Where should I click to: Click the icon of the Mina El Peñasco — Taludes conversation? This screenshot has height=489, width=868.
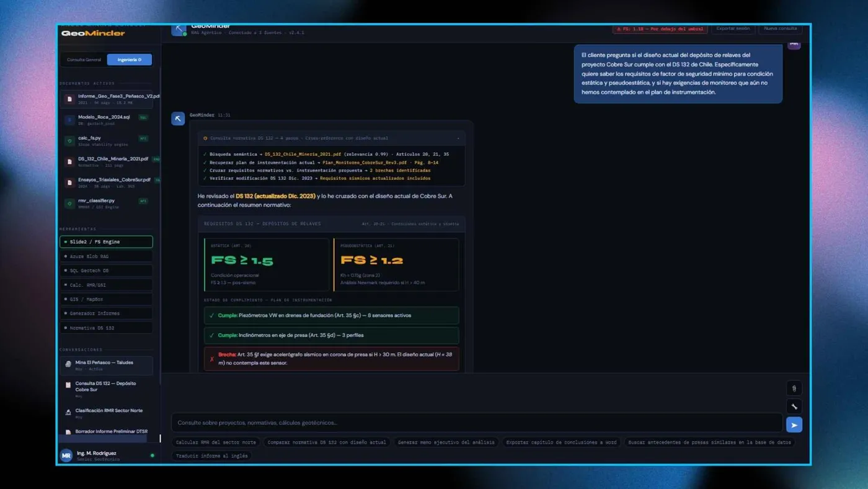tap(68, 364)
